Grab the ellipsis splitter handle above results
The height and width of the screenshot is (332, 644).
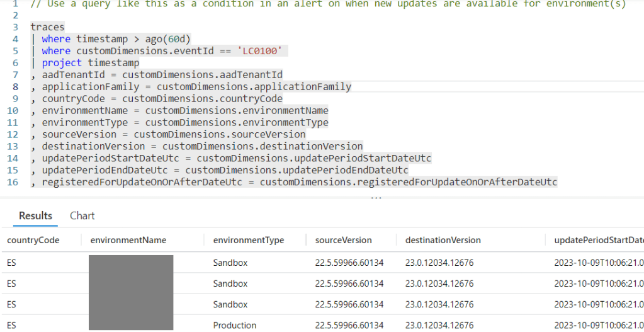[376, 197]
